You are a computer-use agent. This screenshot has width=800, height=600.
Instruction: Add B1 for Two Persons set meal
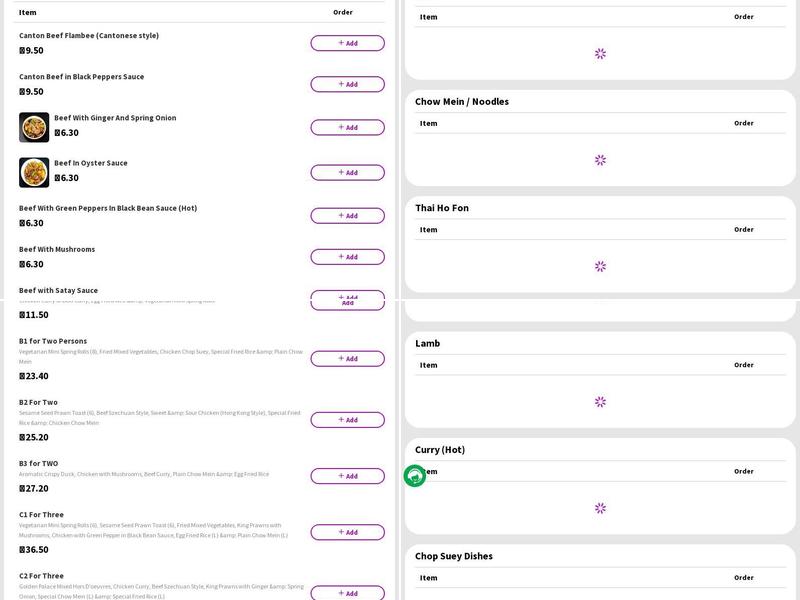pos(347,359)
